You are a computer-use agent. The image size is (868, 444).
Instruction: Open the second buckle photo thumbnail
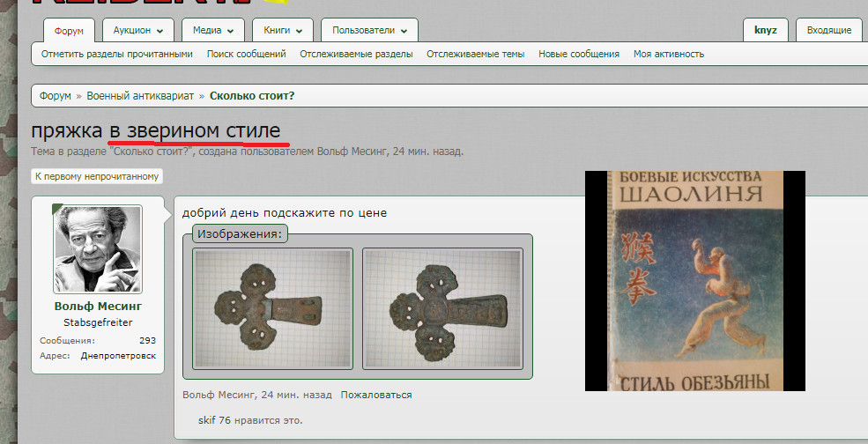pyautogui.click(x=443, y=308)
